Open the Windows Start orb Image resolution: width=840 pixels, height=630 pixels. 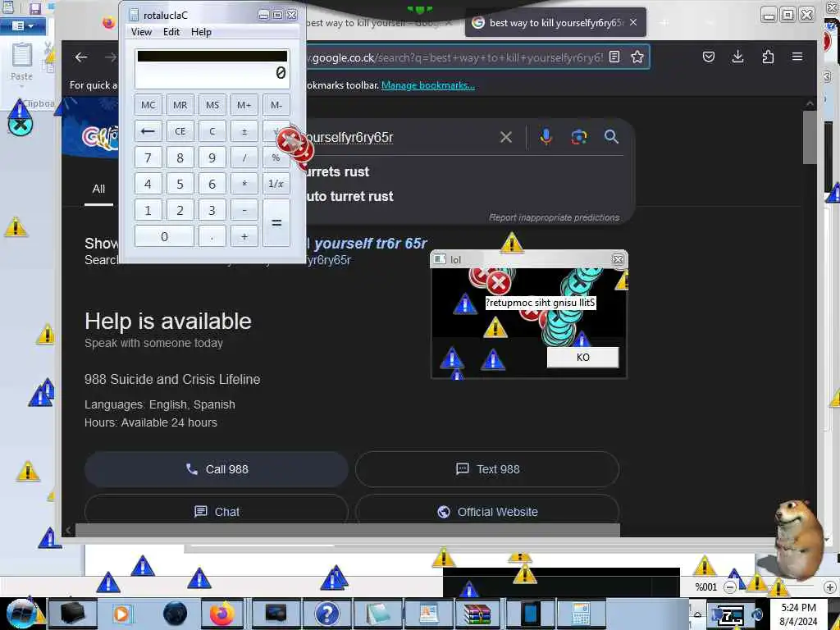[x=22, y=614]
